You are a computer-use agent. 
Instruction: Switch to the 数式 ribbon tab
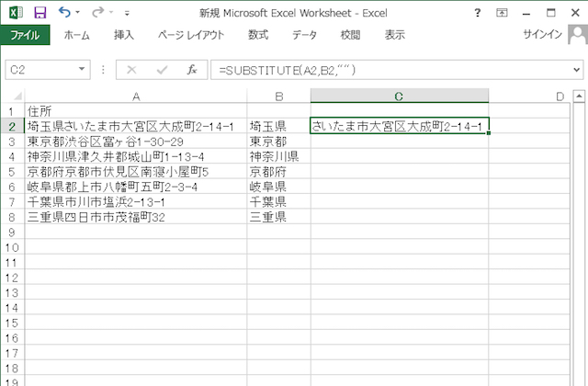click(x=258, y=35)
